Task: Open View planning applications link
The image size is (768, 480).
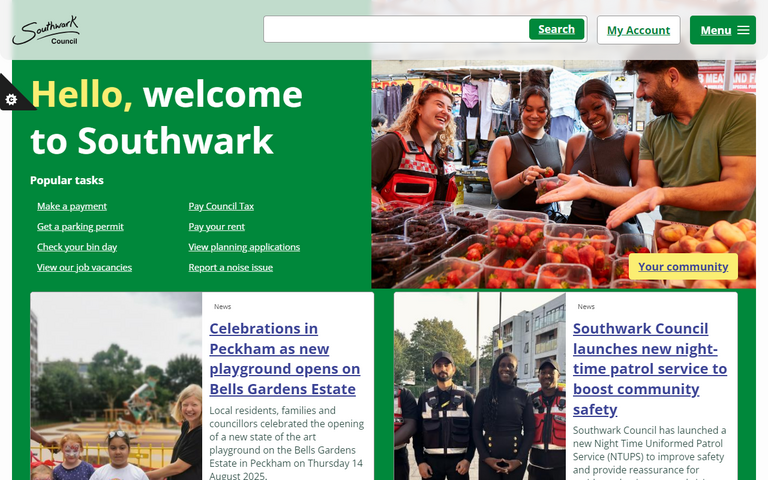Action: point(244,247)
